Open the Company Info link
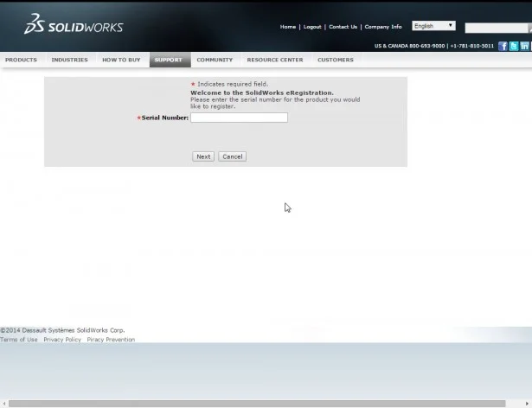Screen dimensions: 532x408 (383, 27)
